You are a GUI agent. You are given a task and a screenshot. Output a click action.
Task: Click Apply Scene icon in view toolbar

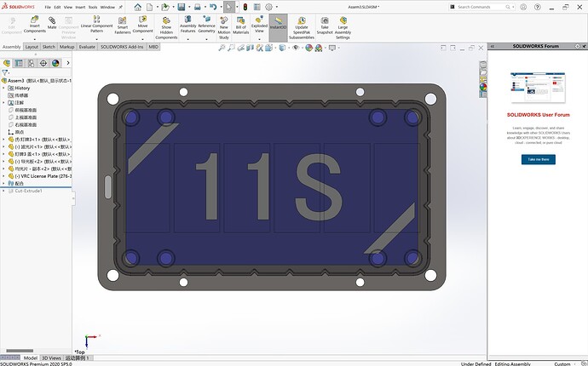click(319, 48)
